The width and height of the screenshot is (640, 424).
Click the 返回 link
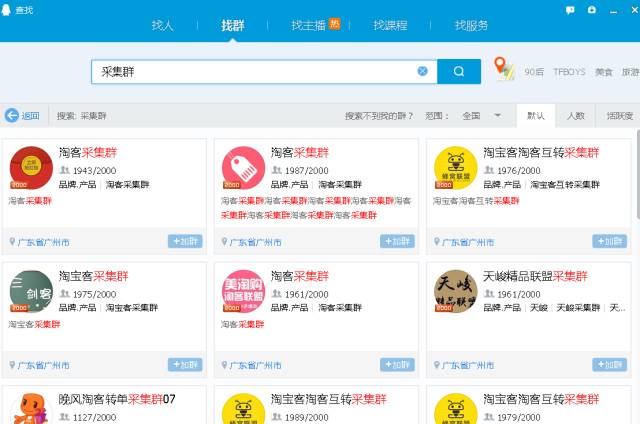pyautogui.click(x=30, y=116)
